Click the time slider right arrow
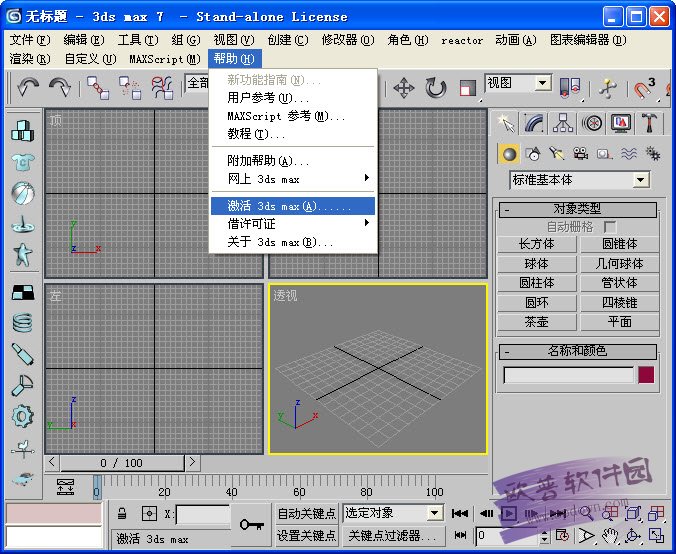Viewport: 676px width, 554px height. pos(192,463)
